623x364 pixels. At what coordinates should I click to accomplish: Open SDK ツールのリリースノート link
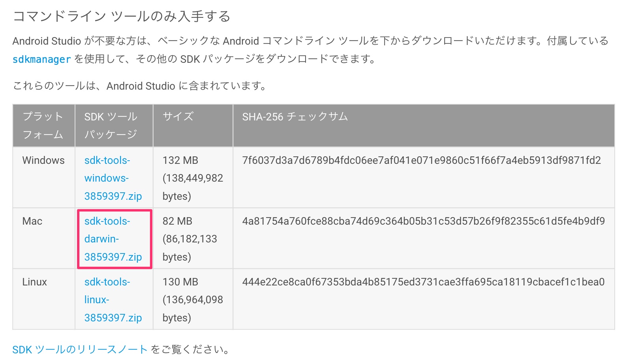[x=79, y=349]
